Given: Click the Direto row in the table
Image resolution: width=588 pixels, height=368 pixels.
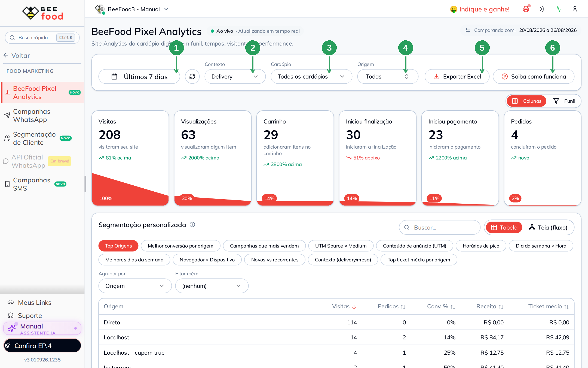Looking at the screenshot, I should (336, 322).
